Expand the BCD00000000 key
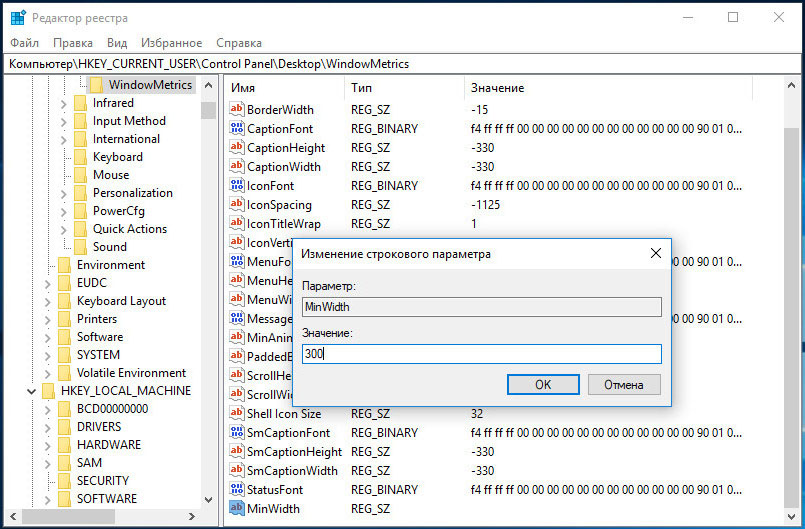 (47, 409)
